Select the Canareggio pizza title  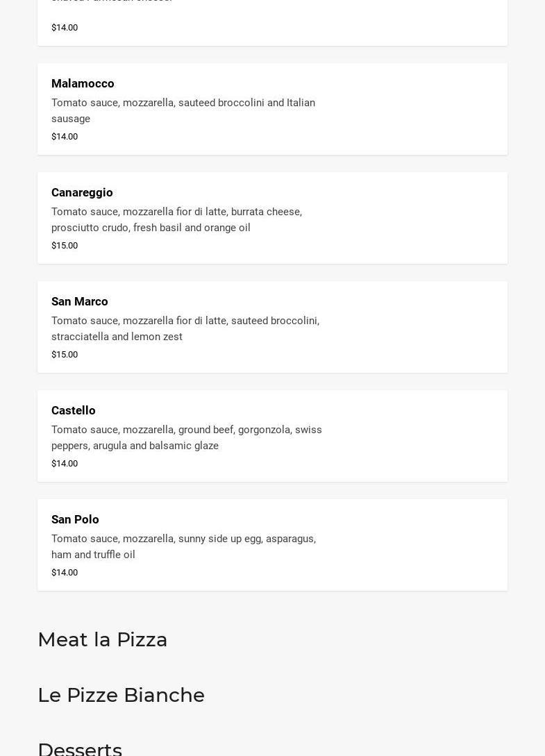[82, 193]
